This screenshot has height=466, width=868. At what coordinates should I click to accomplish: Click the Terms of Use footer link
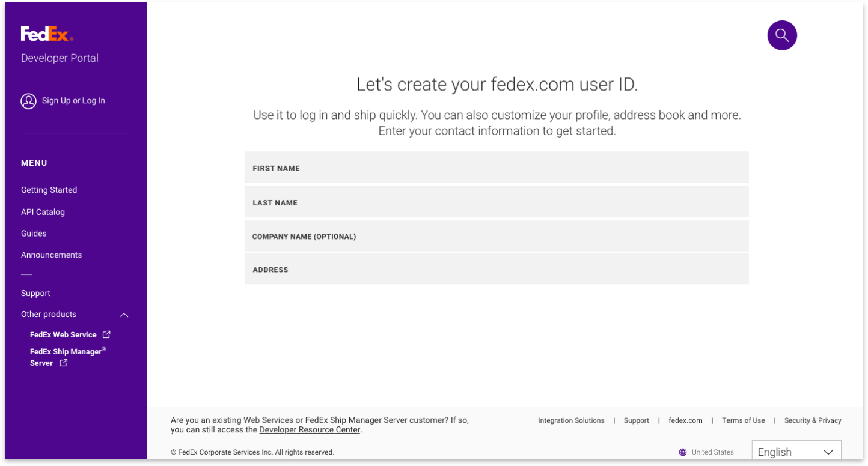[743, 420]
